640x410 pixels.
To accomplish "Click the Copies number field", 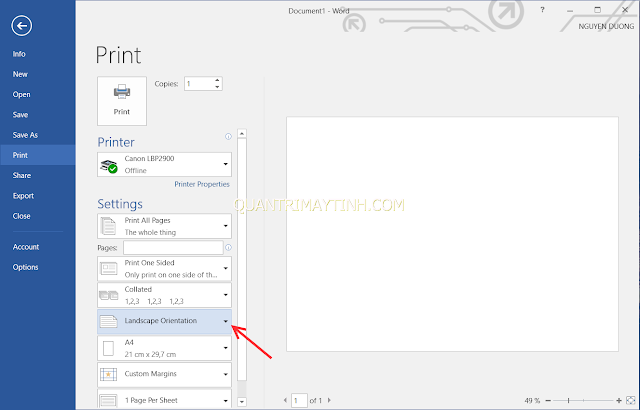I will coord(199,84).
